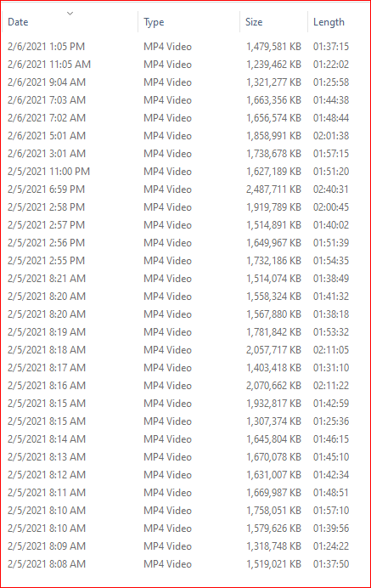Select the row sized 1,919,789 KB
371x588 pixels.
point(185,207)
